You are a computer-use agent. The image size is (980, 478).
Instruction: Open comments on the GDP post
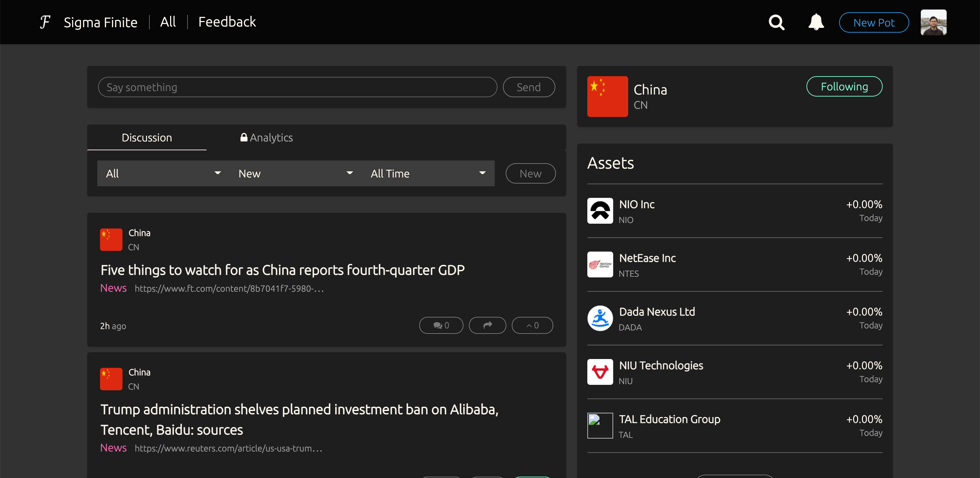click(441, 325)
